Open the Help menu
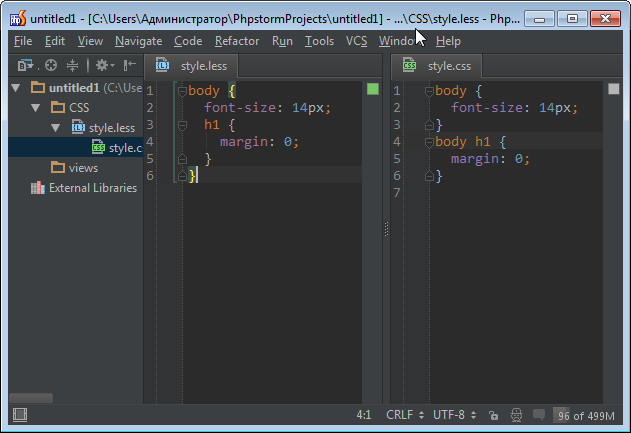Image resolution: width=631 pixels, height=433 pixels. click(448, 41)
